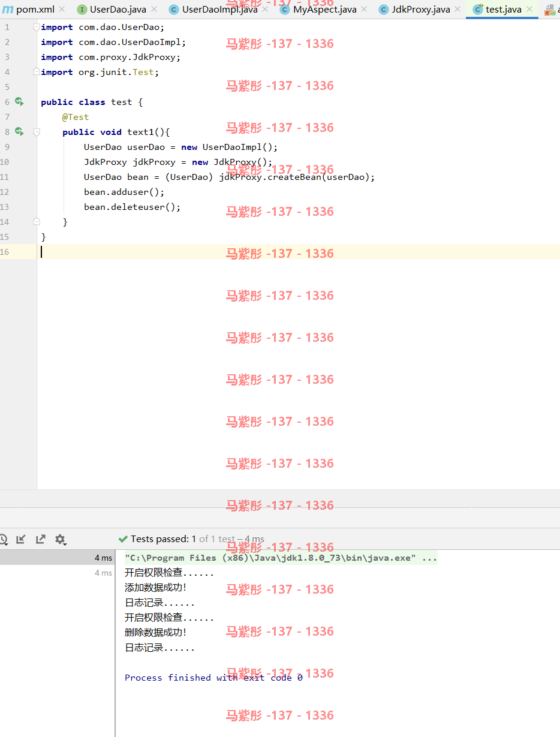
Task: Collapse the import block fold marker
Action: point(37,27)
